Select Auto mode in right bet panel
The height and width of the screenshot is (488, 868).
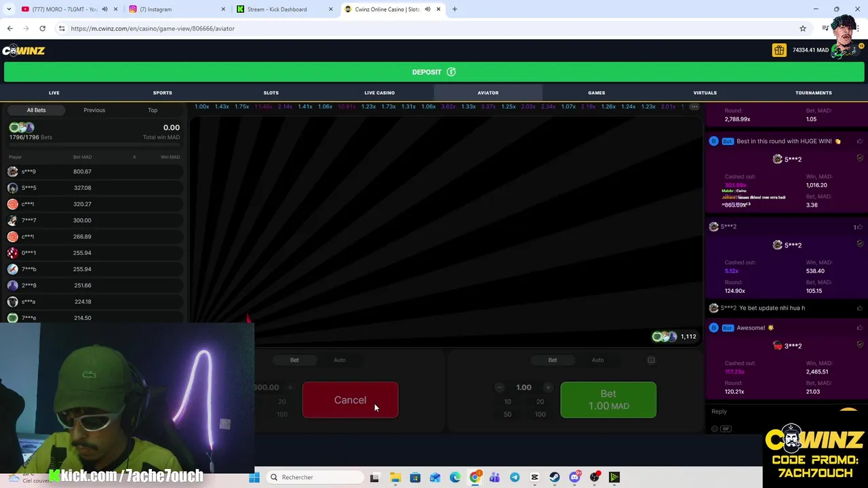(597, 360)
